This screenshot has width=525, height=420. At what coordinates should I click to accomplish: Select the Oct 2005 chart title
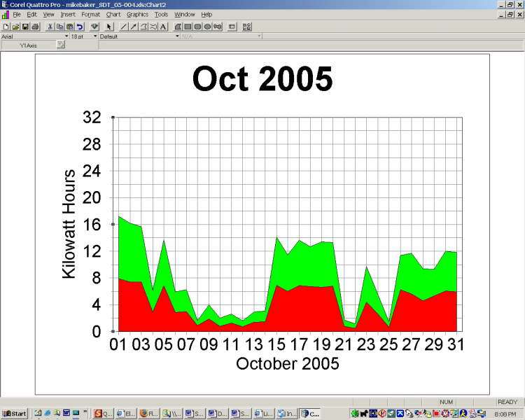point(262,79)
